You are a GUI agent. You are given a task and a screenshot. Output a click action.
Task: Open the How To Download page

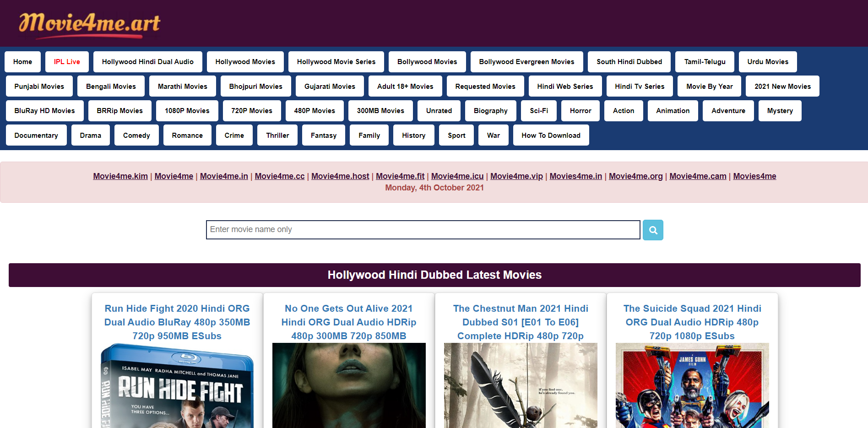[x=551, y=135]
